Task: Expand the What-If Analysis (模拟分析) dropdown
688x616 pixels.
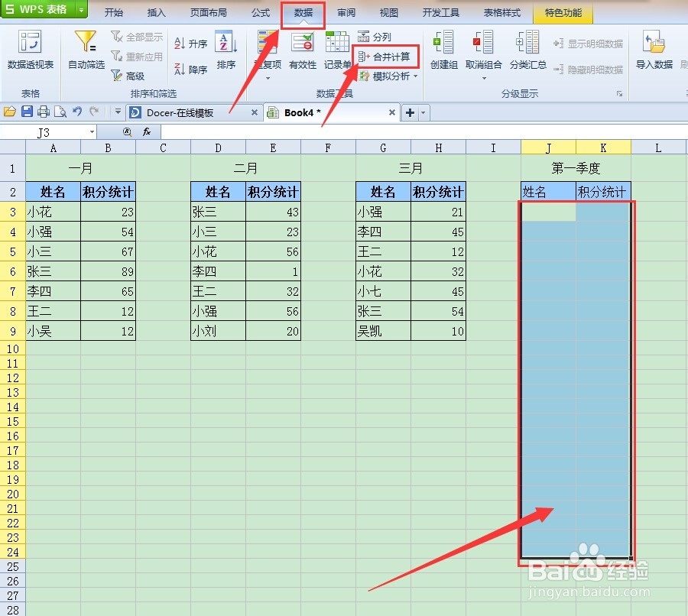Action: pyautogui.click(x=416, y=76)
